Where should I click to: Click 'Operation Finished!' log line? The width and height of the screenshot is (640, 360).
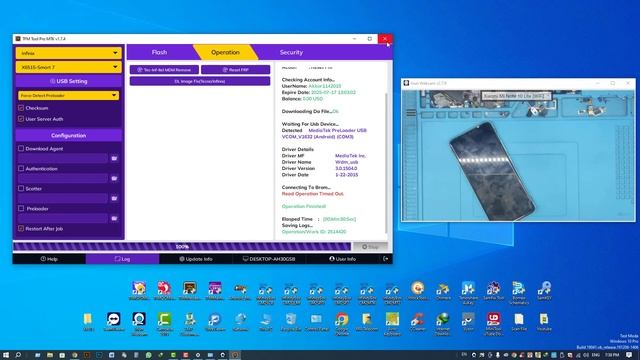pyautogui.click(x=304, y=206)
